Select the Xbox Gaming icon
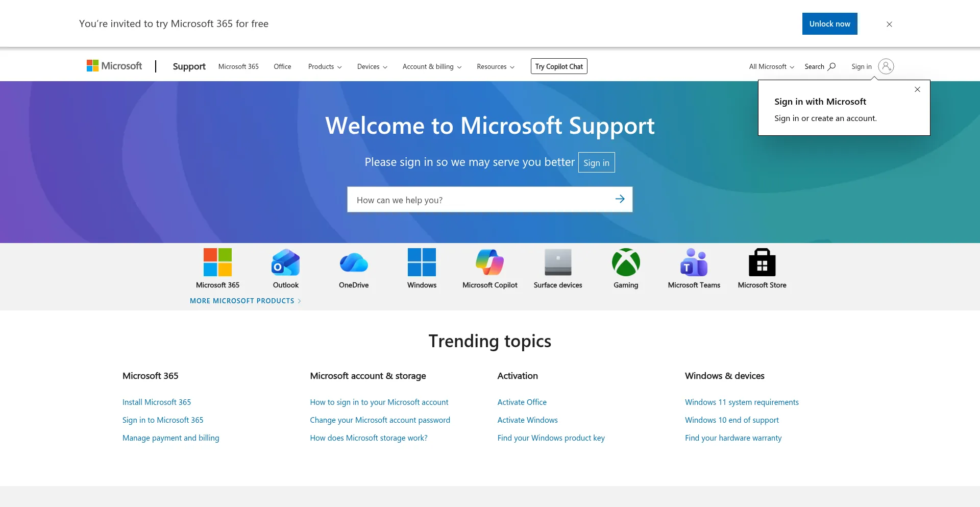 pyautogui.click(x=626, y=262)
